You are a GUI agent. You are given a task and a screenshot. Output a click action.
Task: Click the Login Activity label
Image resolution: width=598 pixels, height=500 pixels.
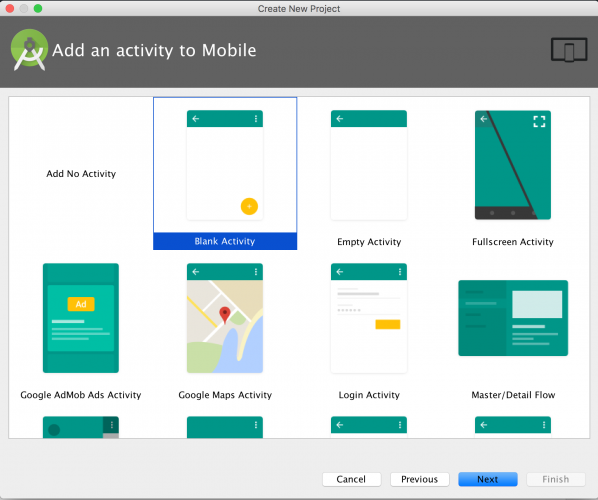click(x=369, y=395)
